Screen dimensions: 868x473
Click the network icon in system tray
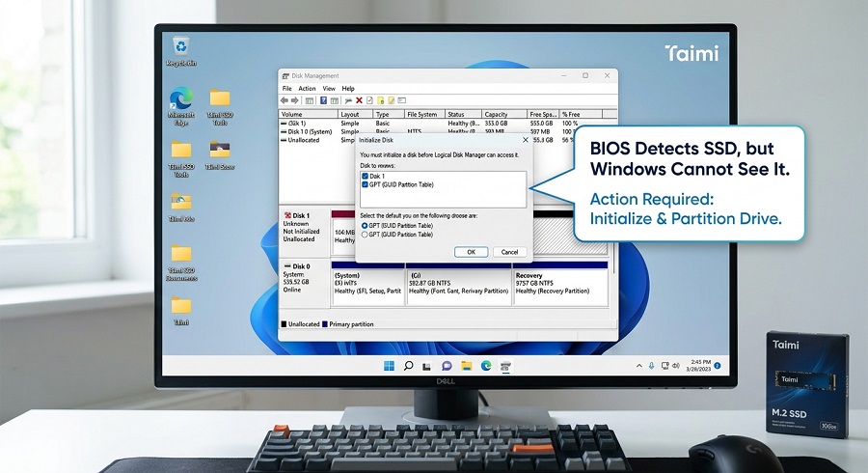point(665,366)
